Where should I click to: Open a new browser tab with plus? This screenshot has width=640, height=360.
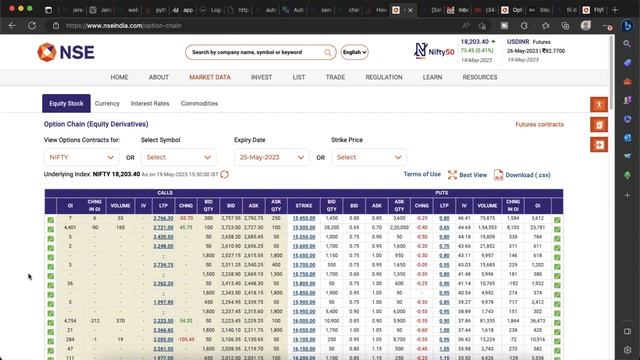[x=615, y=9]
